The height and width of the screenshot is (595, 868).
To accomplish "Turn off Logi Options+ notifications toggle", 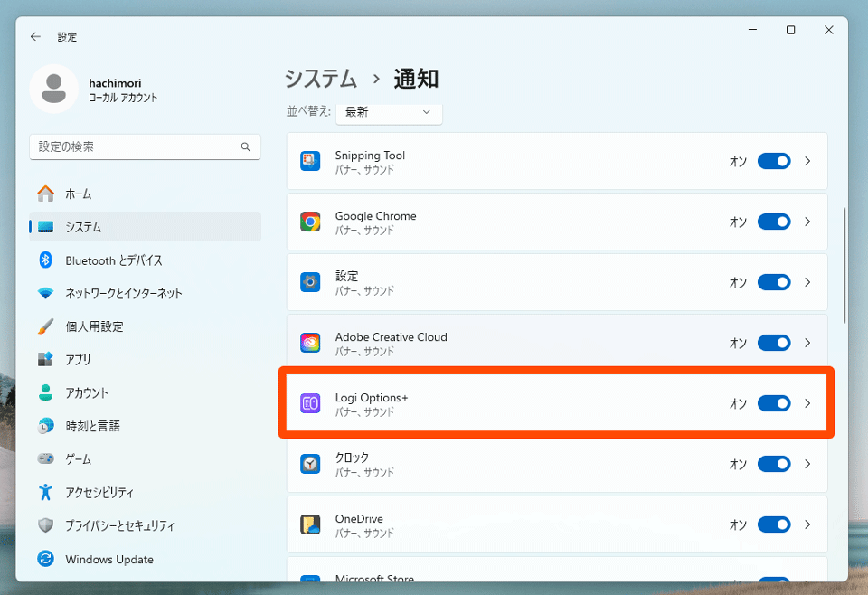I will point(774,403).
